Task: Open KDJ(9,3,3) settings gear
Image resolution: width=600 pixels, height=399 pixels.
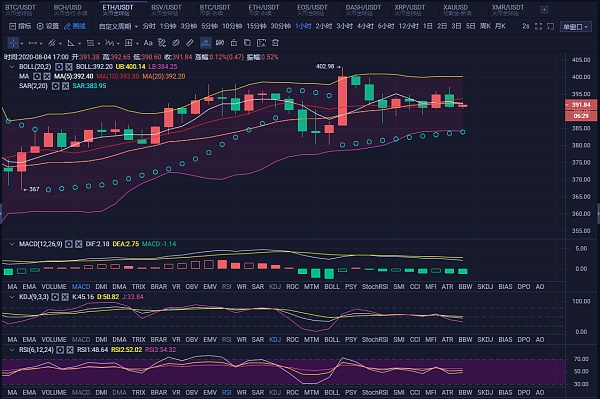Action: point(55,297)
